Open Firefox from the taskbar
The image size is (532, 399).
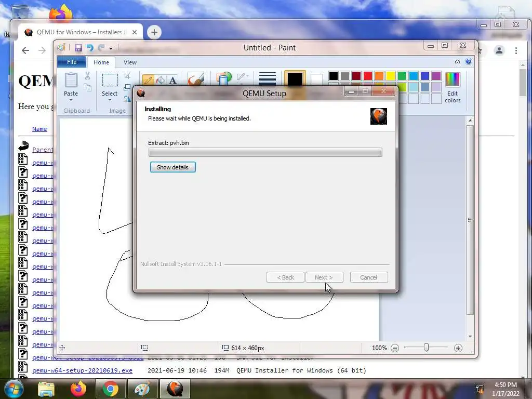tap(78, 389)
